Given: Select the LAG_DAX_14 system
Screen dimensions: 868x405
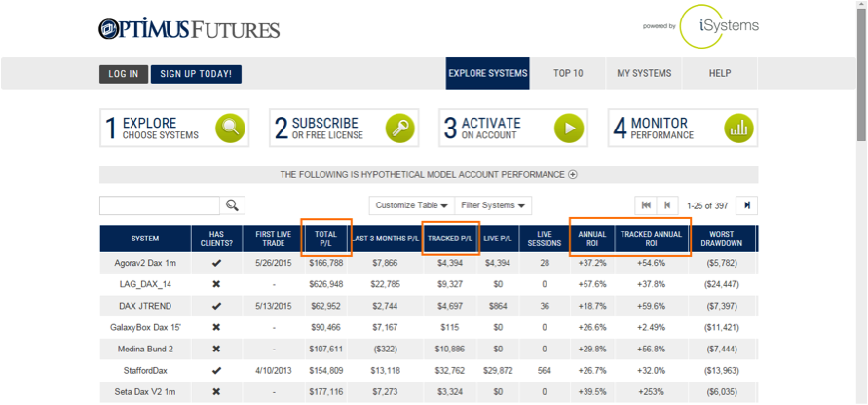Looking at the screenshot, I should 145,284.
